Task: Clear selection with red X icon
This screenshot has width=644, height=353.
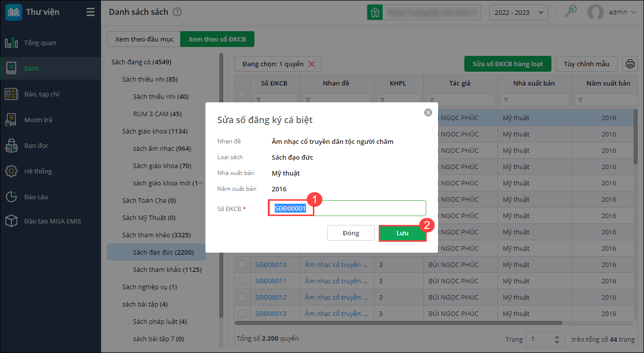Action: [x=311, y=64]
